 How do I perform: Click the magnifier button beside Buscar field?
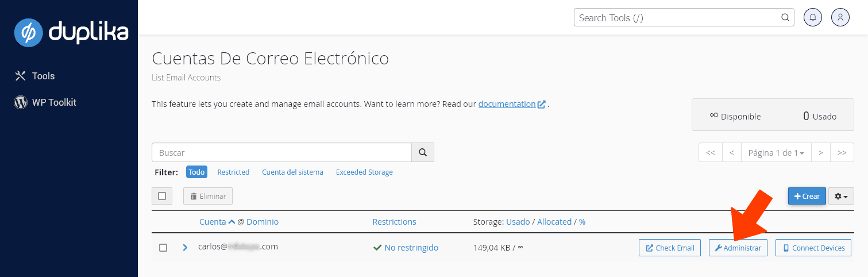pyautogui.click(x=423, y=153)
